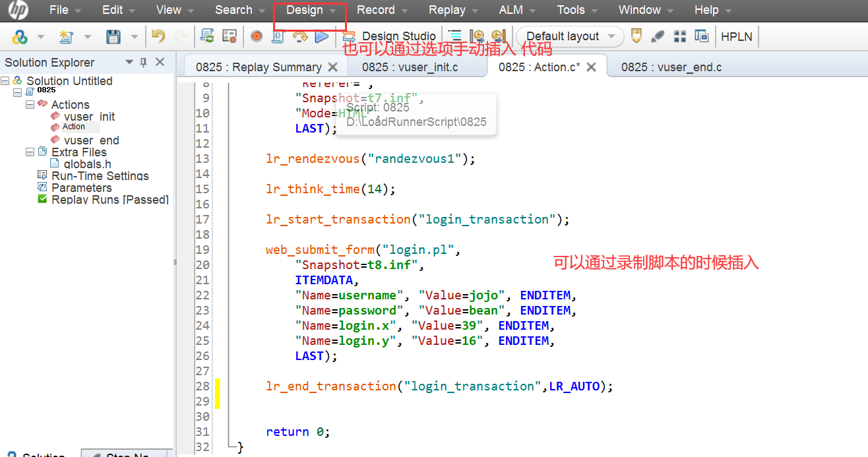Select vuser_end in Solution Explorer
The width and height of the screenshot is (868, 457).
click(91, 140)
